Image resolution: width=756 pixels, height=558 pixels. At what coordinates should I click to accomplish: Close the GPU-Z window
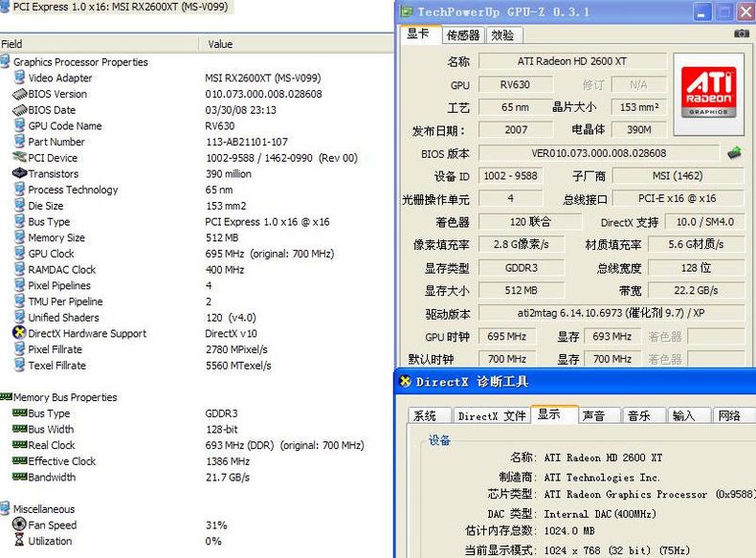745,12
